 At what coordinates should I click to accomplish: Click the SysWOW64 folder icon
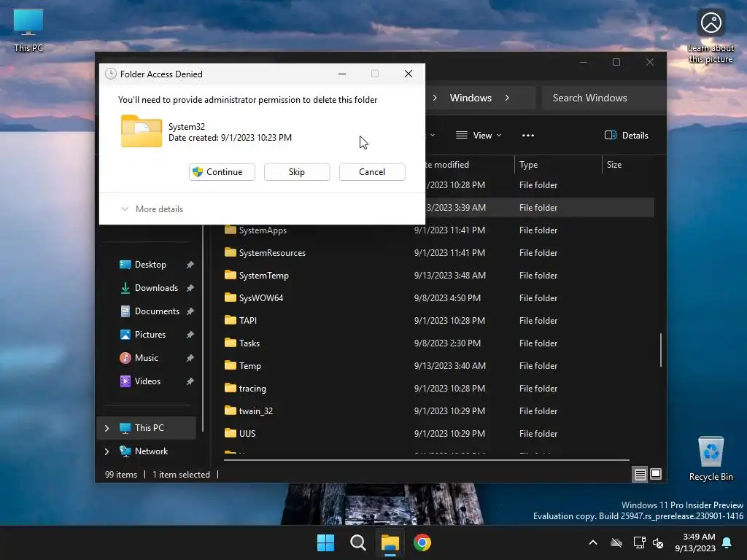point(231,297)
